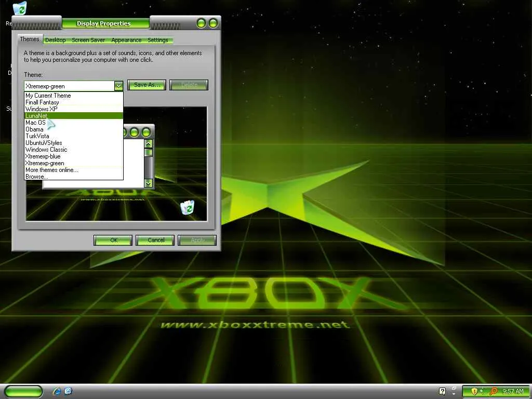This screenshot has width=532, height=399.
Task: Switch to the Themes tab
Action: click(x=30, y=39)
